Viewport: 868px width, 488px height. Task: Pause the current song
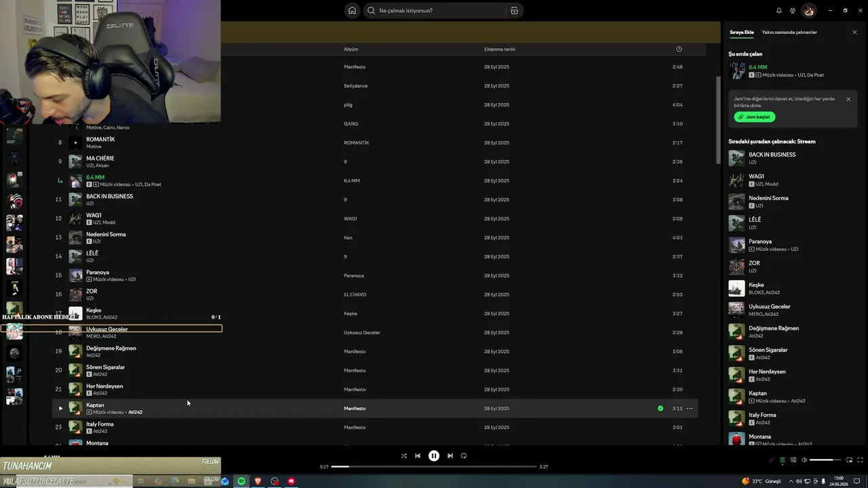[434, 455]
